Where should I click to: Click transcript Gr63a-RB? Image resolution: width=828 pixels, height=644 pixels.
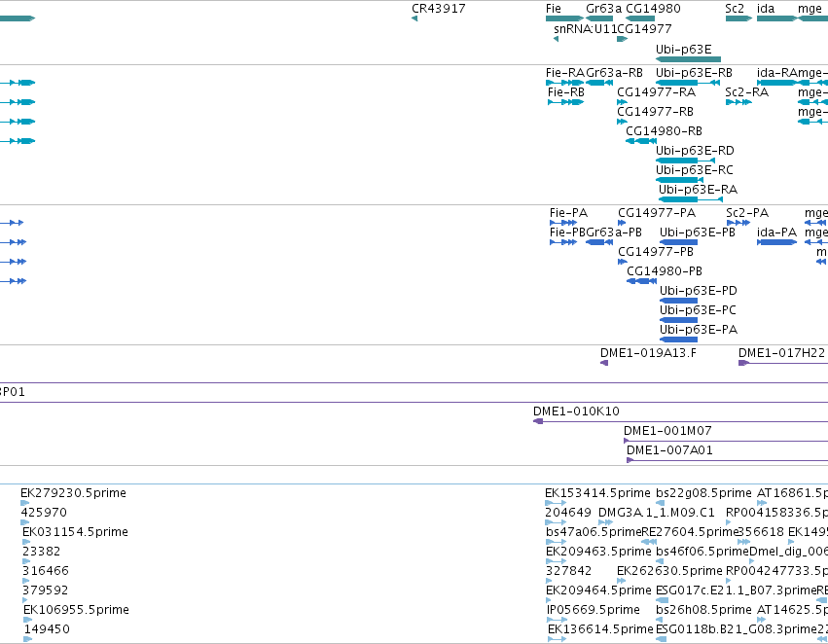pos(614,73)
